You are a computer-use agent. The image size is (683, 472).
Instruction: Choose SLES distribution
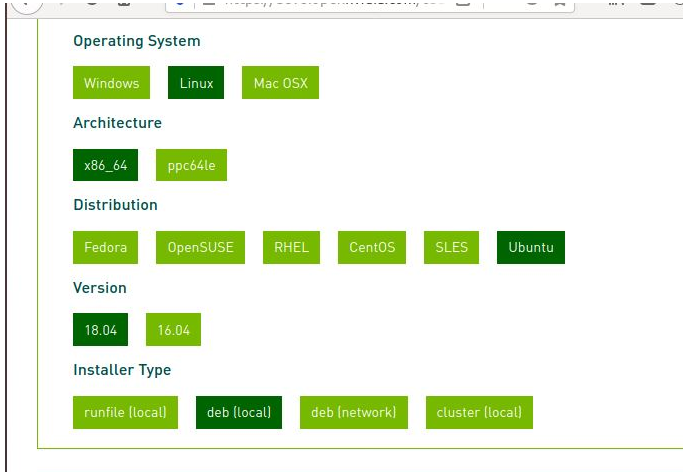[x=451, y=247]
